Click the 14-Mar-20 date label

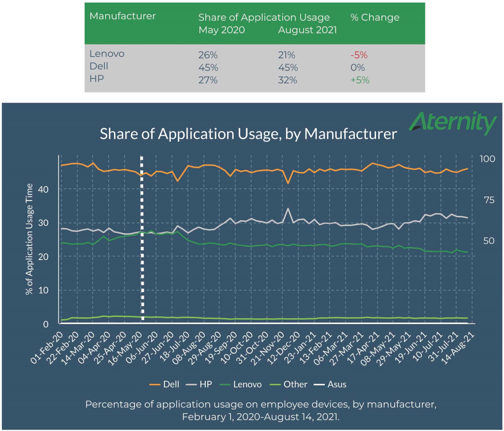click(x=78, y=348)
